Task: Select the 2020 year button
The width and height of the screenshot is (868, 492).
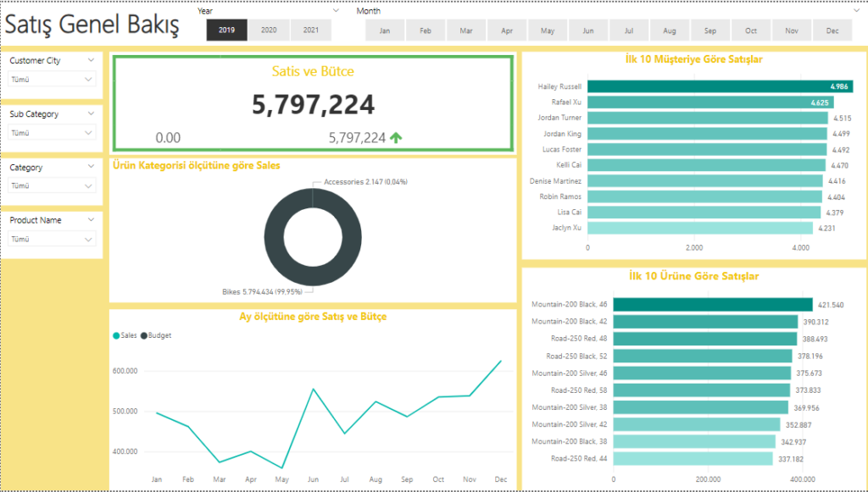Action: coord(269,30)
